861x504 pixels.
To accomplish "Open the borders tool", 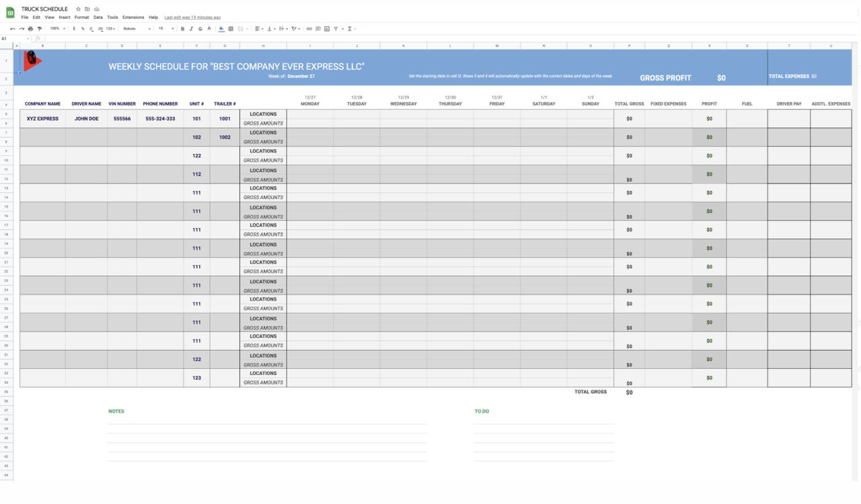I will tap(231, 29).
